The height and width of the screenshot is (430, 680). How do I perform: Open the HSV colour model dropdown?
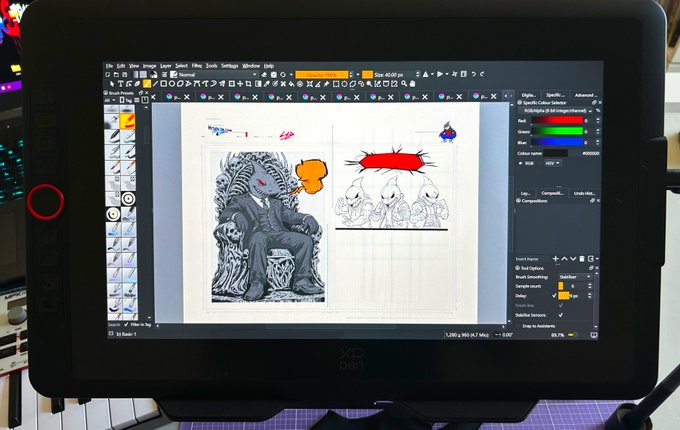pyautogui.click(x=552, y=163)
